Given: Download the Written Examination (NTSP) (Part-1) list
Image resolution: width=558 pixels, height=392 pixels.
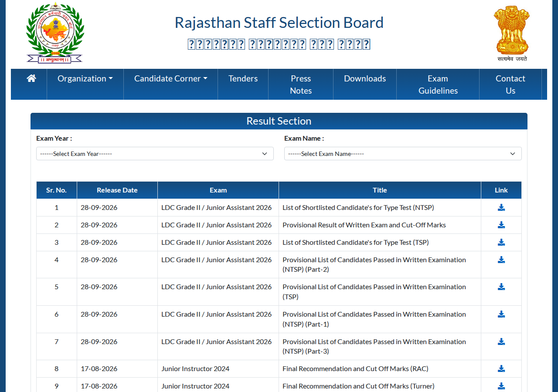Looking at the screenshot, I should coord(501,314).
